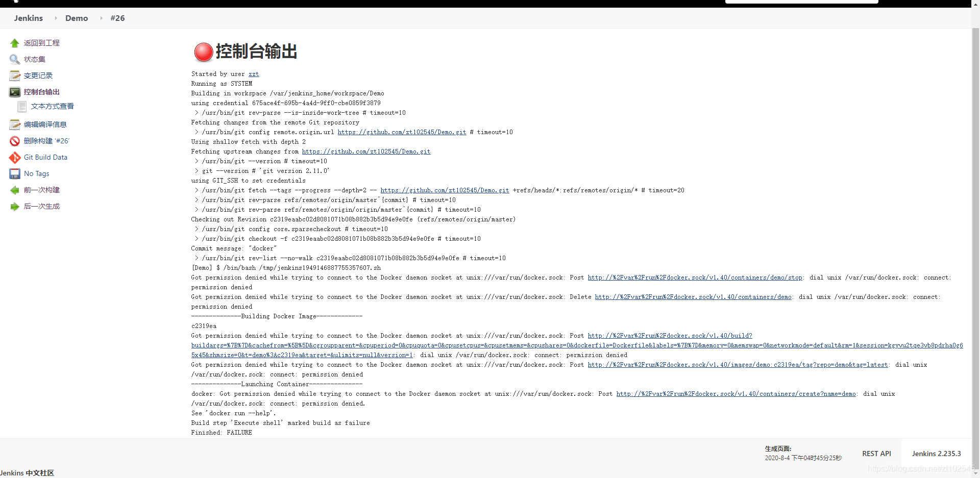Click the edit build information notepad icon

point(15,125)
